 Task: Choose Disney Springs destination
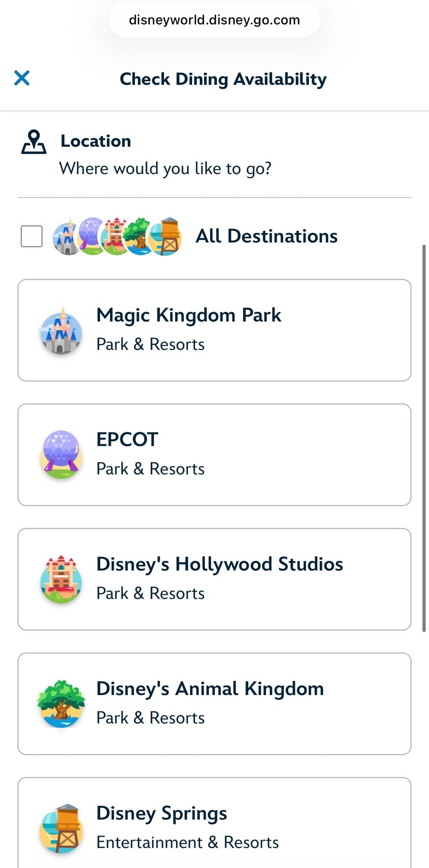(x=214, y=823)
